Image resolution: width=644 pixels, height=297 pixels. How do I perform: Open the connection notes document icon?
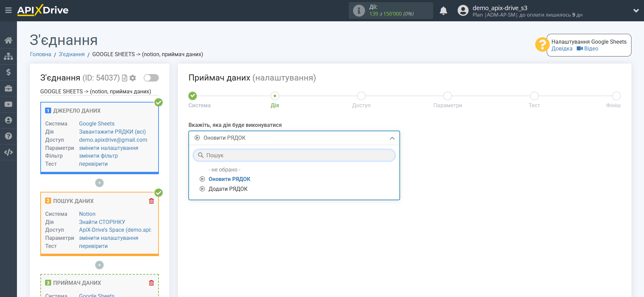[x=125, y=78]
